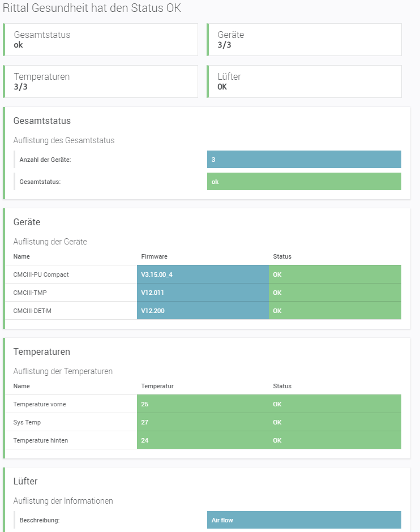Click the Gesamtstatus summary card at top
Image resolution: width=420 pixels, height=532 pixels.
pyautogui.click(x=100, y=40)
